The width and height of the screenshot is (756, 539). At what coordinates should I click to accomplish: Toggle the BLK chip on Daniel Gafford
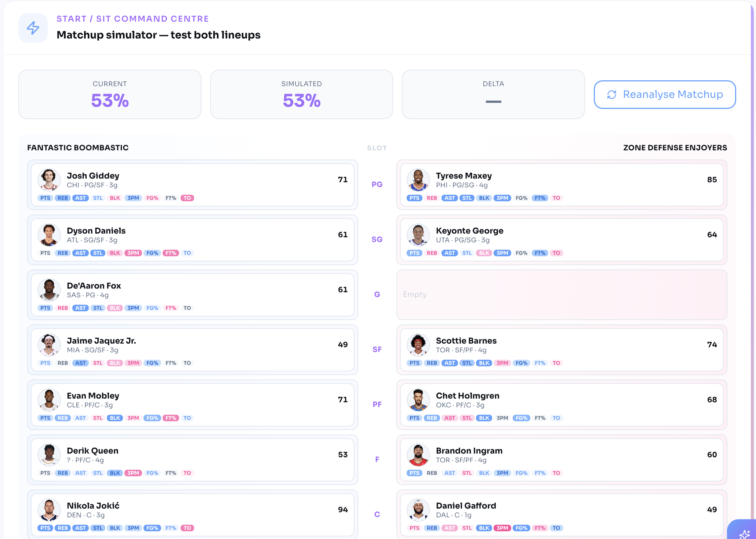pyautogui.click(x=484, y=528)
